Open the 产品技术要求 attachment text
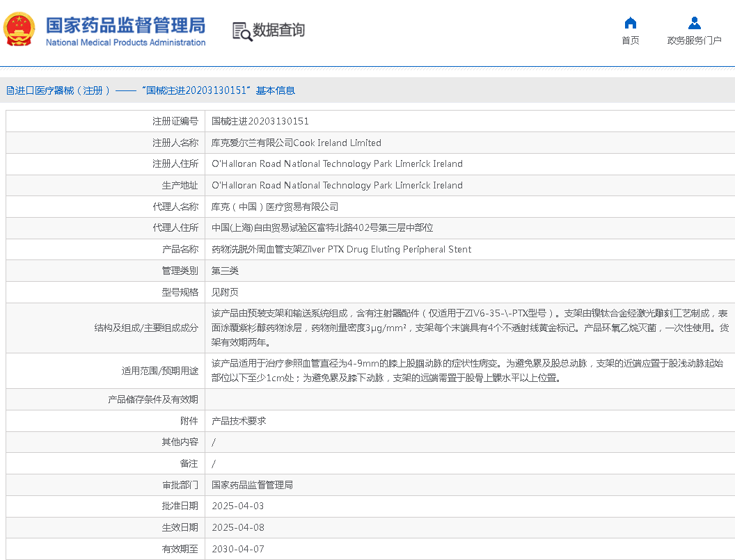 tap(239, 421)
